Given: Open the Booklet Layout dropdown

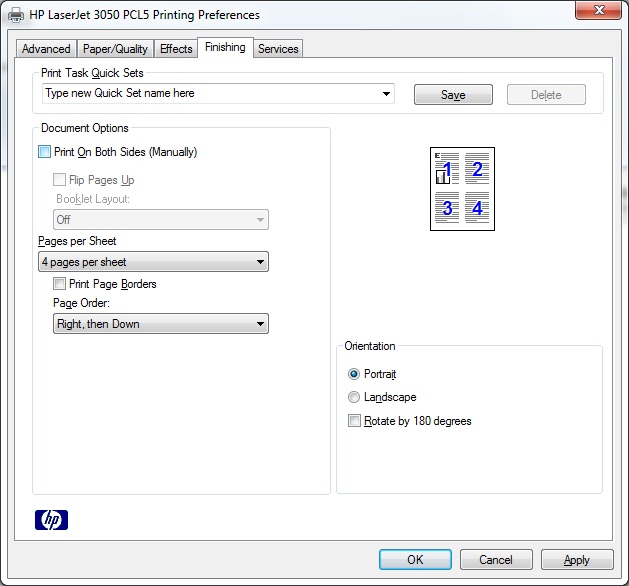Looking at the screenshot, I should 161,220.
